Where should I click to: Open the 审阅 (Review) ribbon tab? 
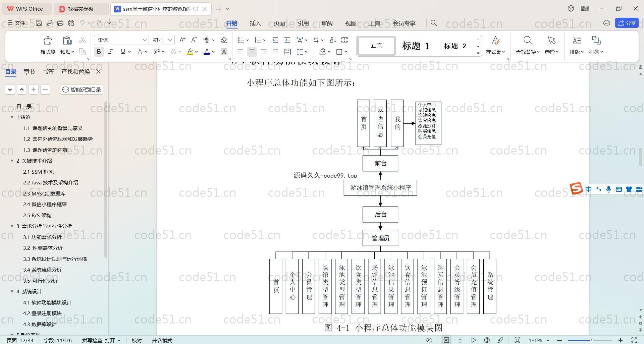327,23
